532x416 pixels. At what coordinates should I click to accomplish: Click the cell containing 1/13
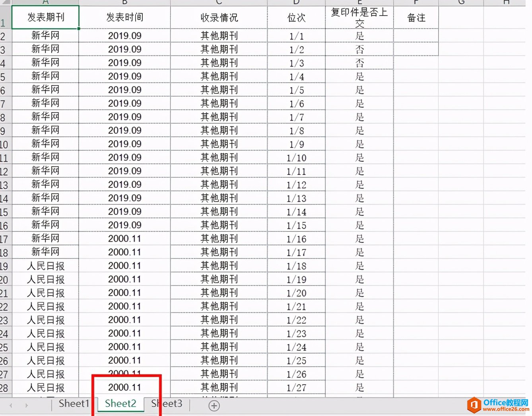tap(296, 198)
